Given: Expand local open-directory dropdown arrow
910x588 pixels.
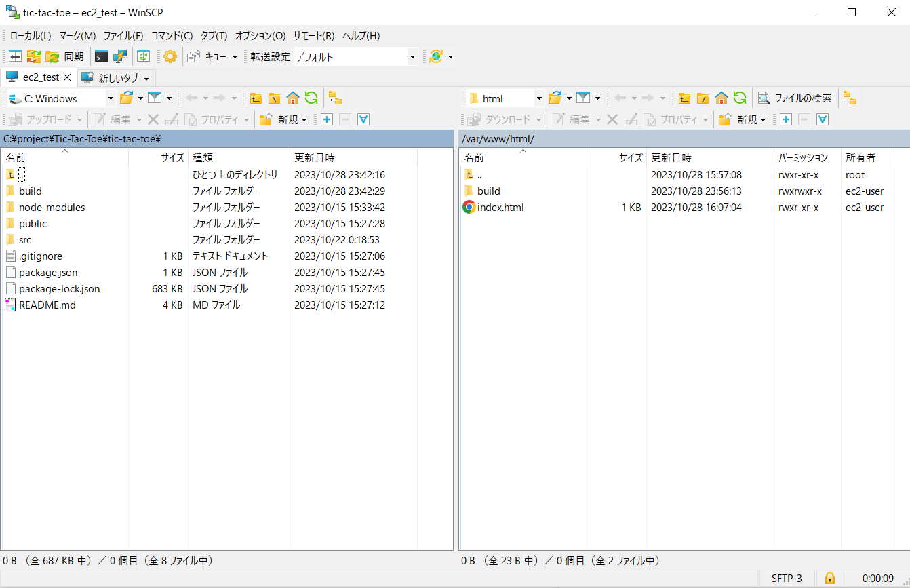Looking at the screenshot, I should [x=140, y=98].
